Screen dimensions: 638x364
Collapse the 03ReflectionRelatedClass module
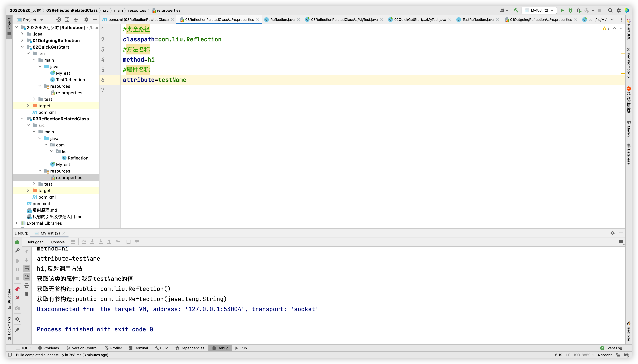click(22, 119)
